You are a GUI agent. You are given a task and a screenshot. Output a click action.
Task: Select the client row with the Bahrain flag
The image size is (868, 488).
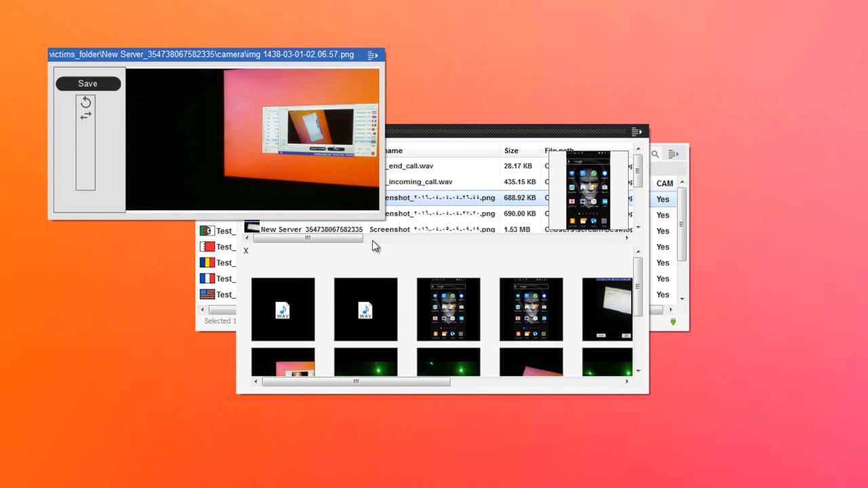point(217,247)
